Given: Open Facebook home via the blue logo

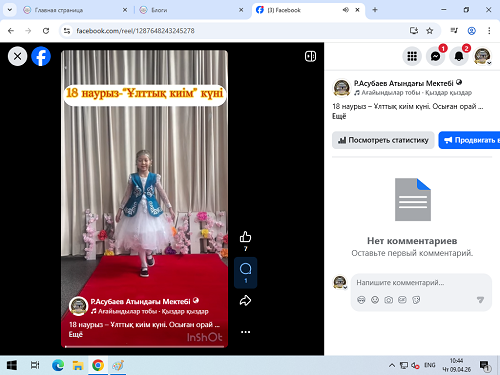Looking at the screenshot, I should (41, 56).
